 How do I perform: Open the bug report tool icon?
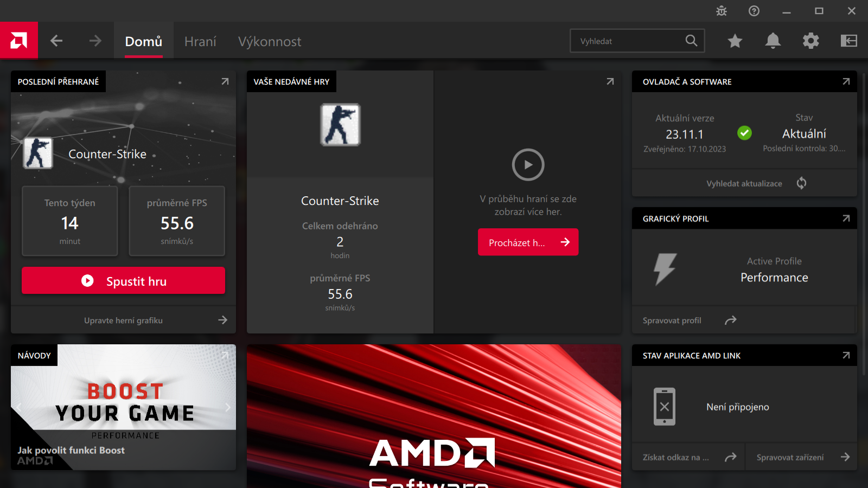point(722,11)
